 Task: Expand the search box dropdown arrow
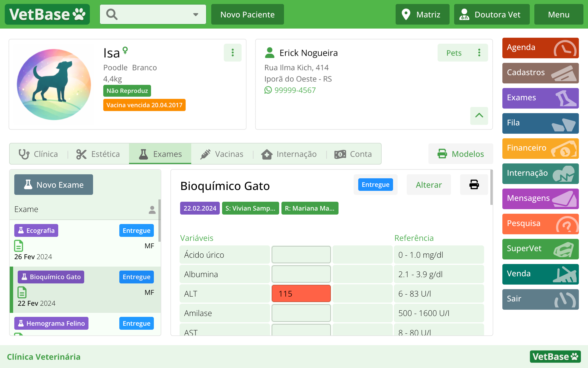pyautogui.click(x=196, y=14)
